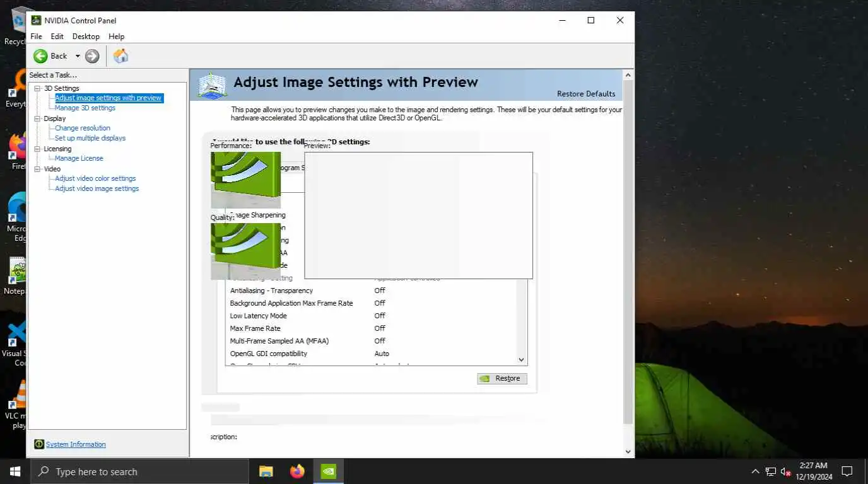Open the Firefox desktop shortcut
The image size is (868, 484).
pos(18,151)
